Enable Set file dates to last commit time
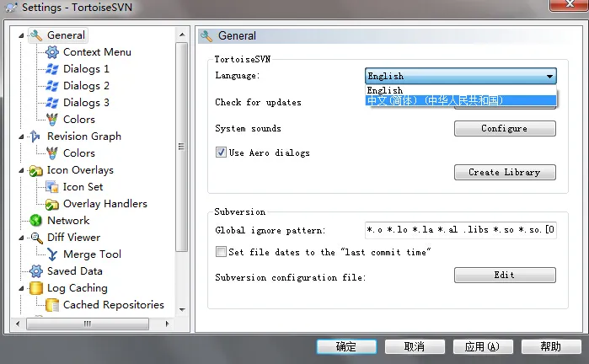The width and height of the screenshot is (589, 364). (x=221, y=251)
